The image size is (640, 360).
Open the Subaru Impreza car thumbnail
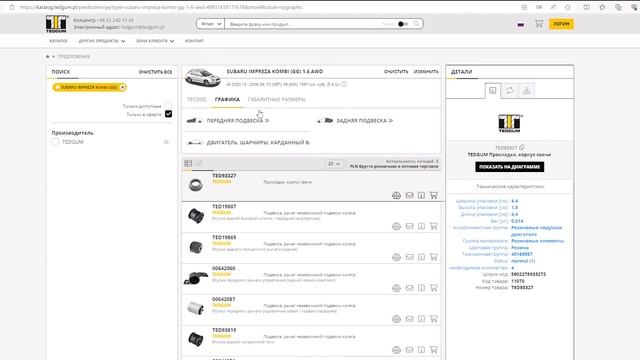[x=202, y=77]
